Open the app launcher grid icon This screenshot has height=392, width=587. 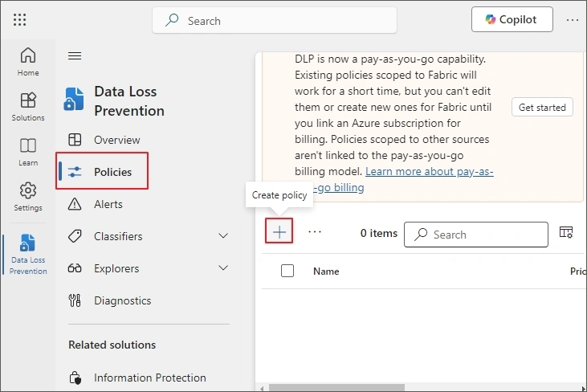pos(19,19)
